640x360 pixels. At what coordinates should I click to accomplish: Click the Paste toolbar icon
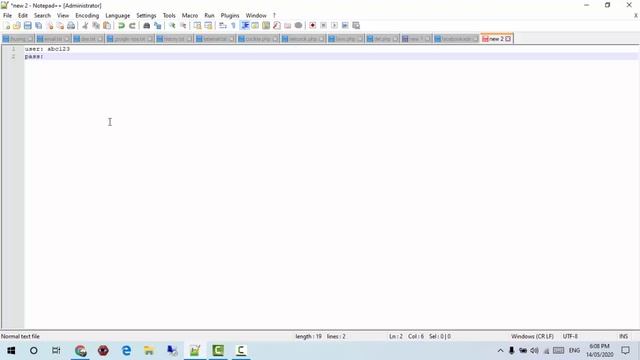pos(107,26)
